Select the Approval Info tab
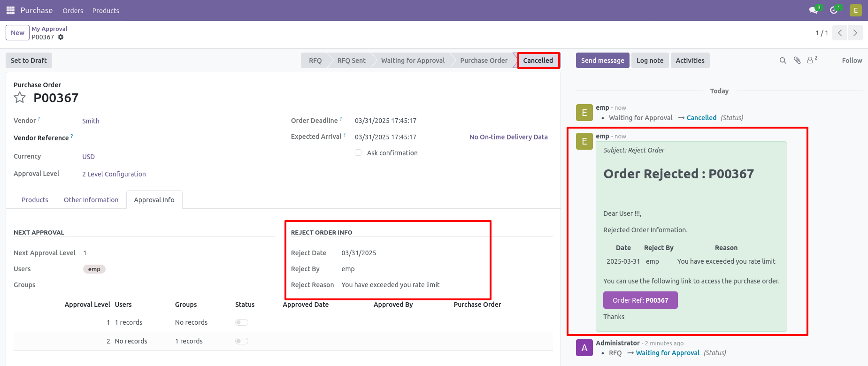The image size is (868, 366). coord(154,200)
